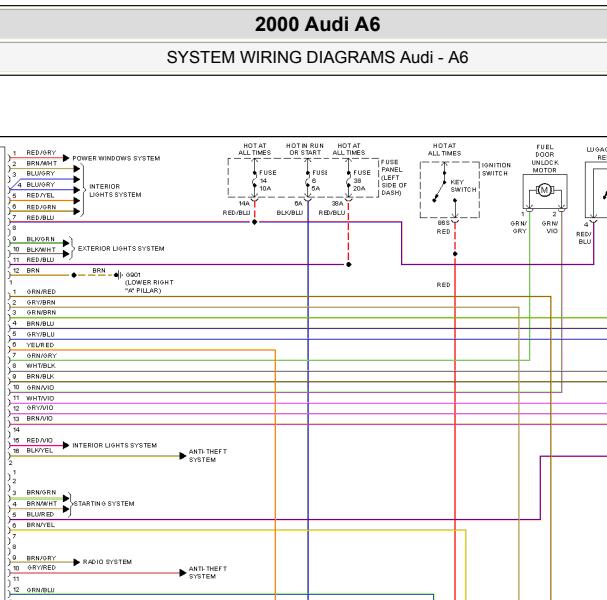607x600 pixels.
Task: Click the 'RED/YEL' wire label at pin 5
Action: 40,195
